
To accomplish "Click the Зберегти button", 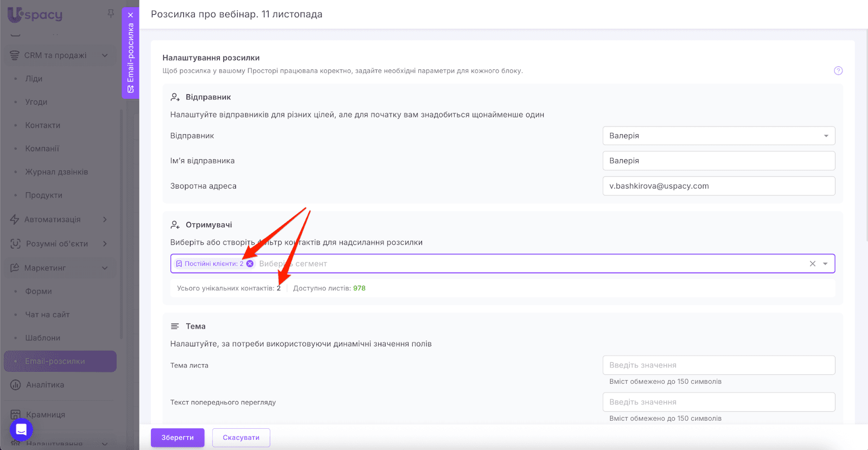I will 177,438.
